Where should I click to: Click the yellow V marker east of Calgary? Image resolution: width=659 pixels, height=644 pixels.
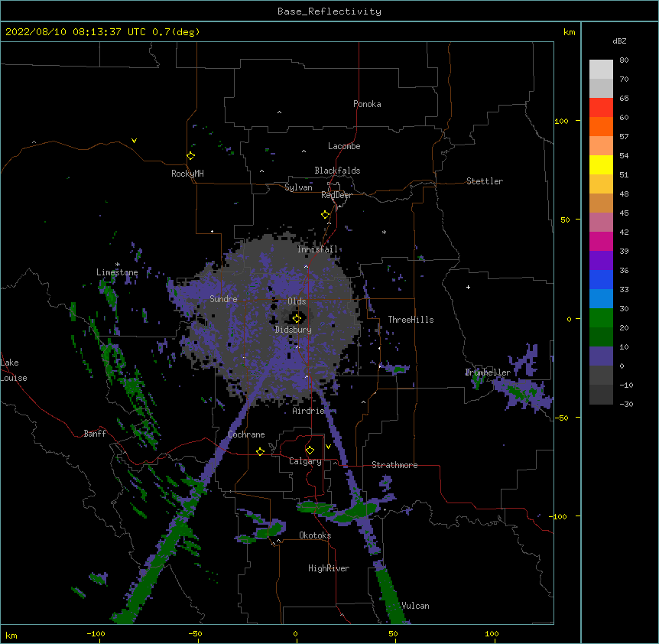pyautogui.click(x=328, y=447)
